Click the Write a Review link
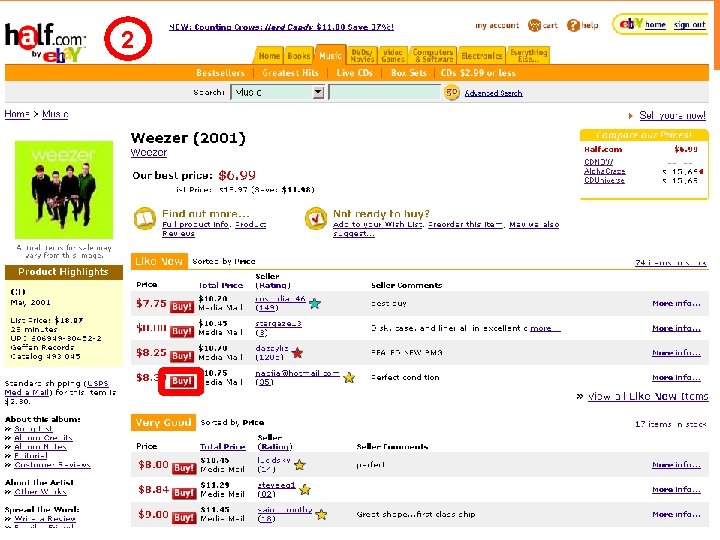This screenshot has height=540, width=720. [45, 519]
